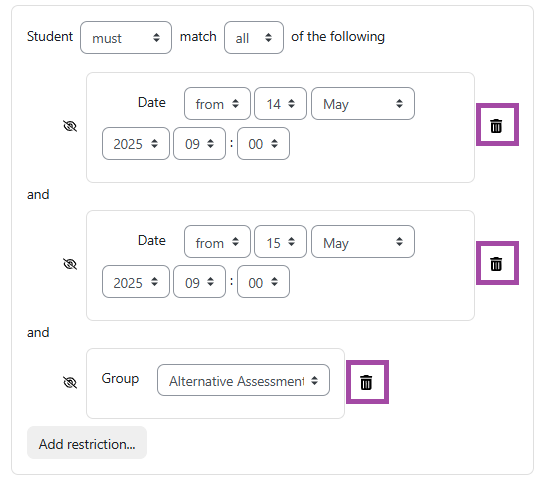The height and width of the screenshot is (482, 543).
Task: Select hour 09 dropdown in second date
Action: [199, 282]
